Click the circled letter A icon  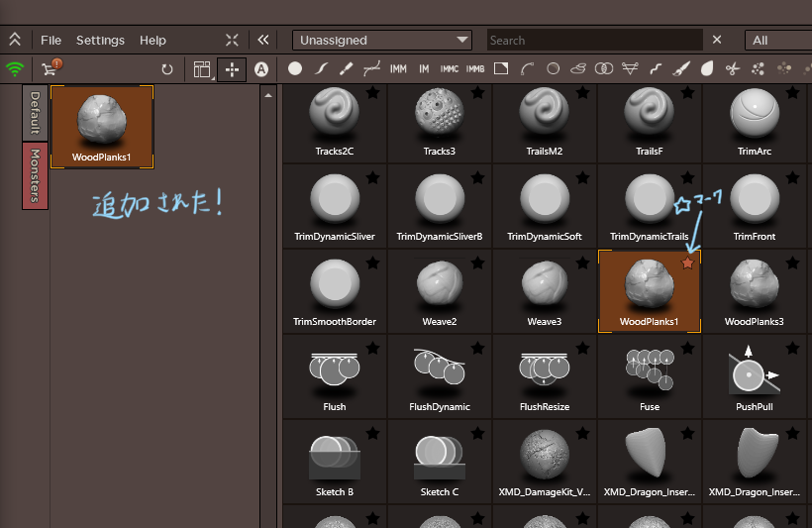pos(261,69)
